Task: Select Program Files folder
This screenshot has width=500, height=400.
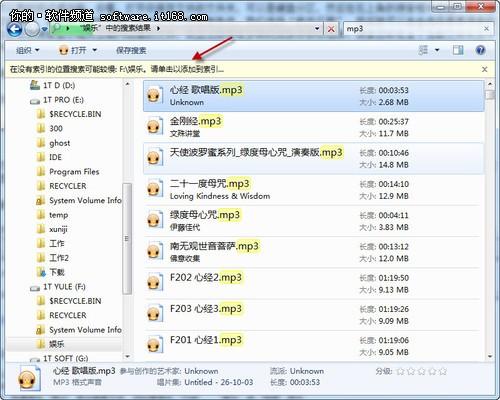Action: pyautogui.click(x=74, y=172)
